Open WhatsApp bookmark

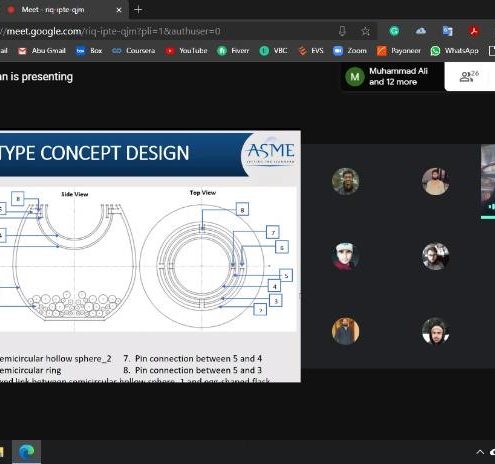point(454,51)
